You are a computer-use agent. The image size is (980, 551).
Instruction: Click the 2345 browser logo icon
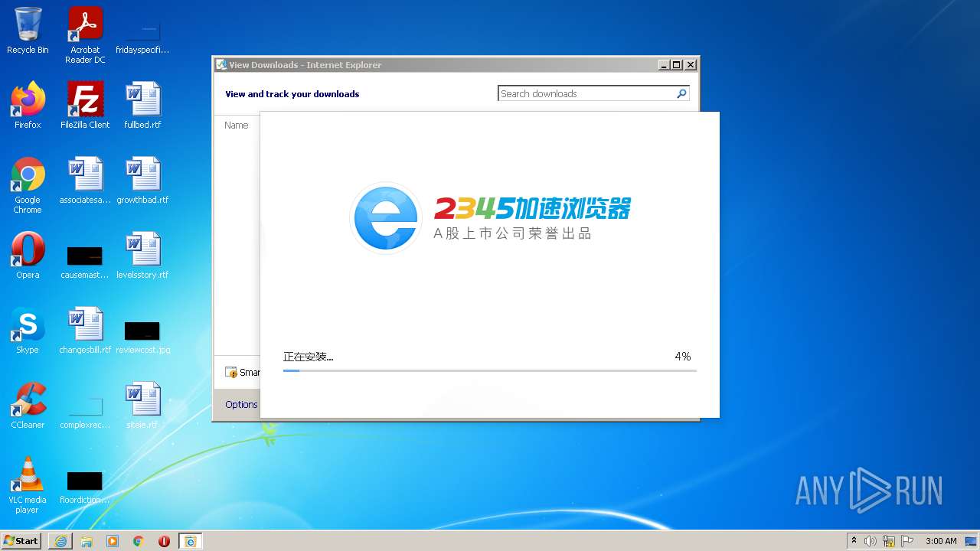[x=386, y=218]
